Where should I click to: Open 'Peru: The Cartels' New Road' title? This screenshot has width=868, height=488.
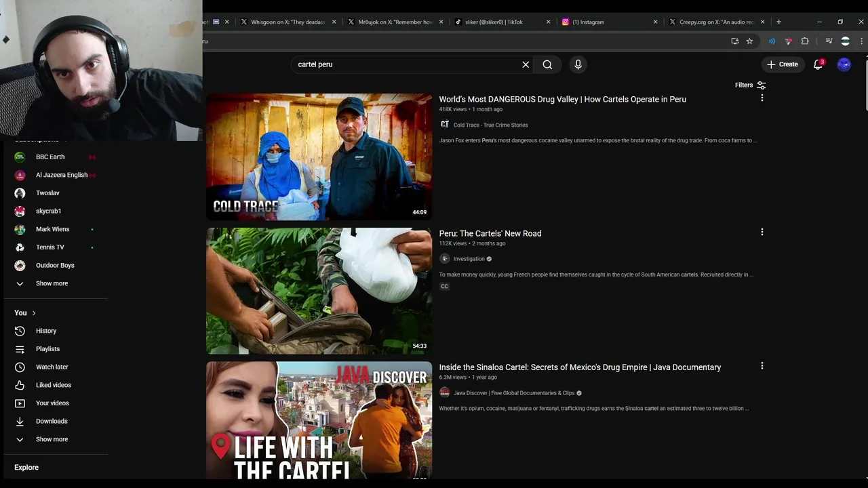[x=490, y=233]
